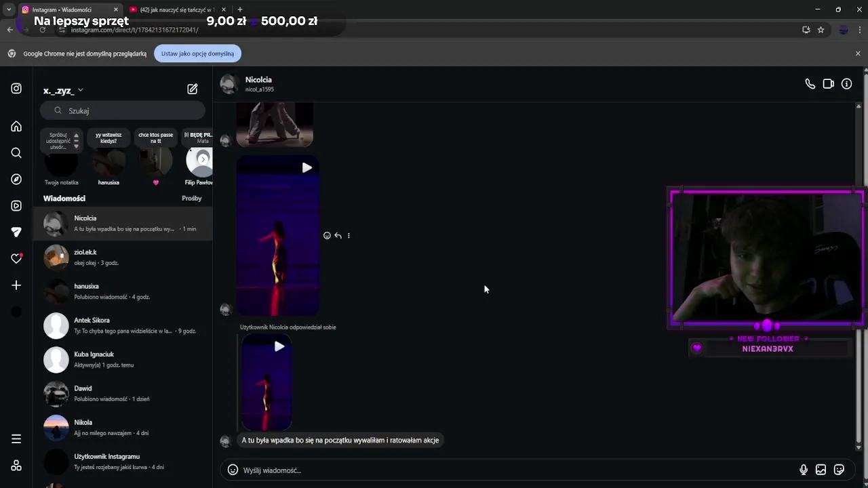
Task: Open Nicolcia conversation in list
Action: point(123,223)
